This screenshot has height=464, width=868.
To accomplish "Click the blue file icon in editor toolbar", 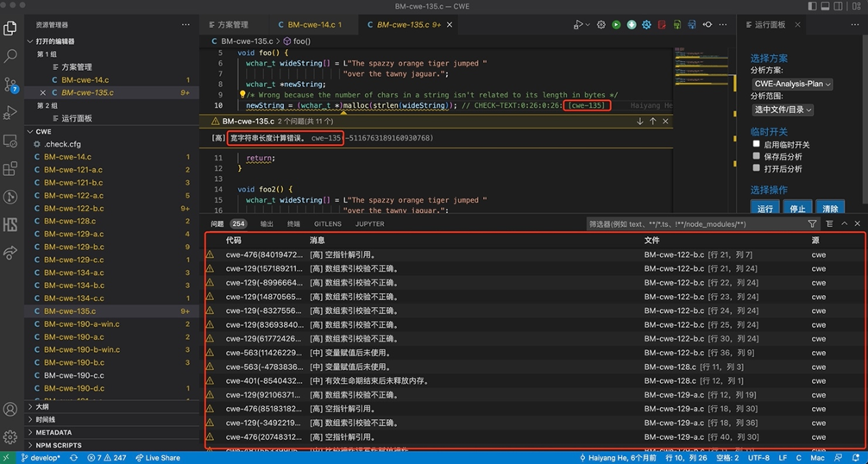I will (x=691, y=25).
